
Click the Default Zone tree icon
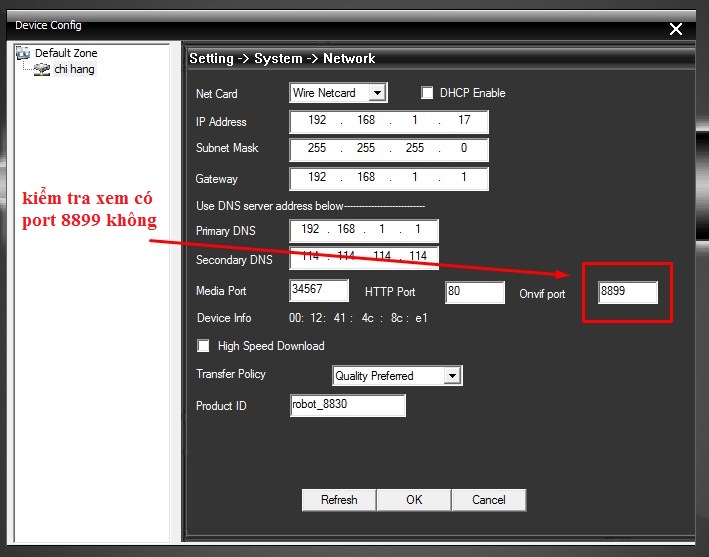point(24,53)
